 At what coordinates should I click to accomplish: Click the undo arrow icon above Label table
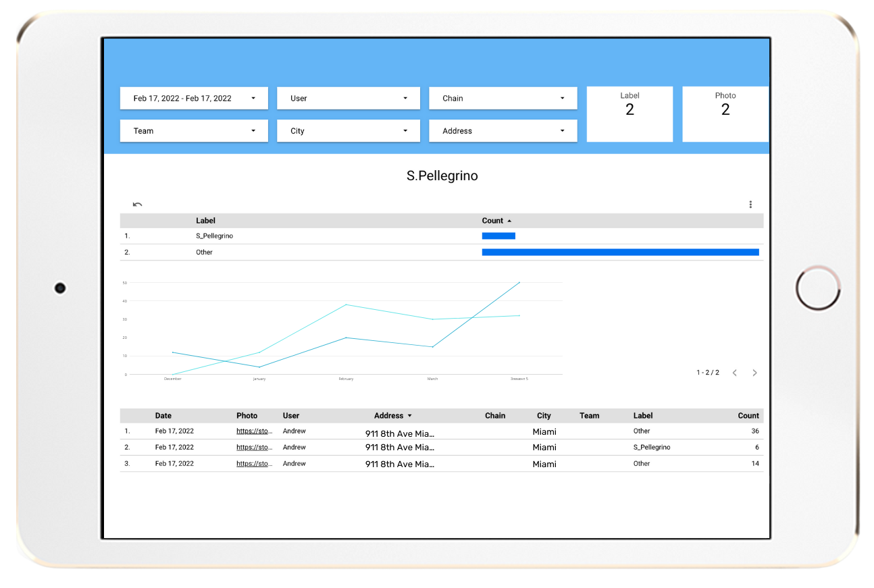pyautogui.click(x=137, y=205)
